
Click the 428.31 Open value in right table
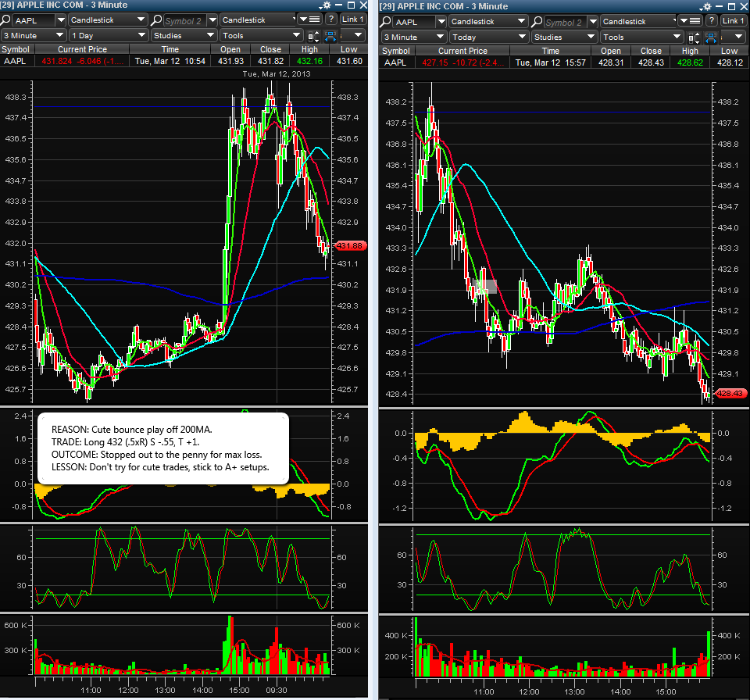coord(611,62)
